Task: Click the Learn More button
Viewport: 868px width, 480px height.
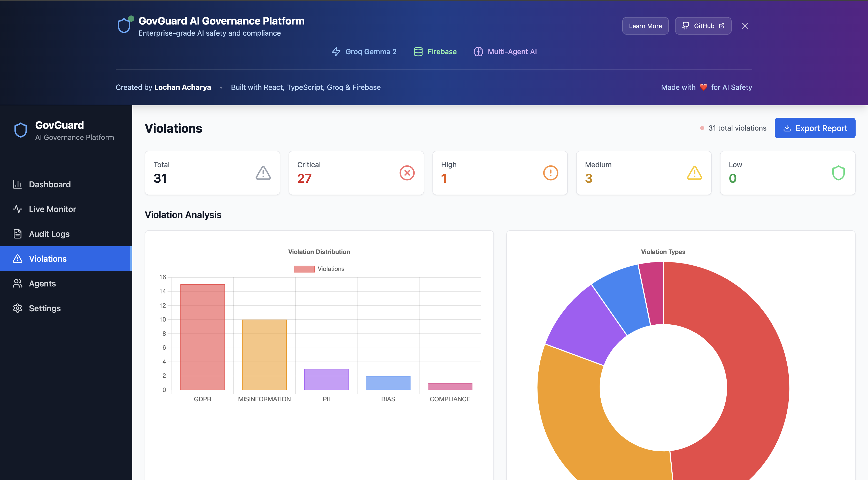Action: click(x=645, y=26)
